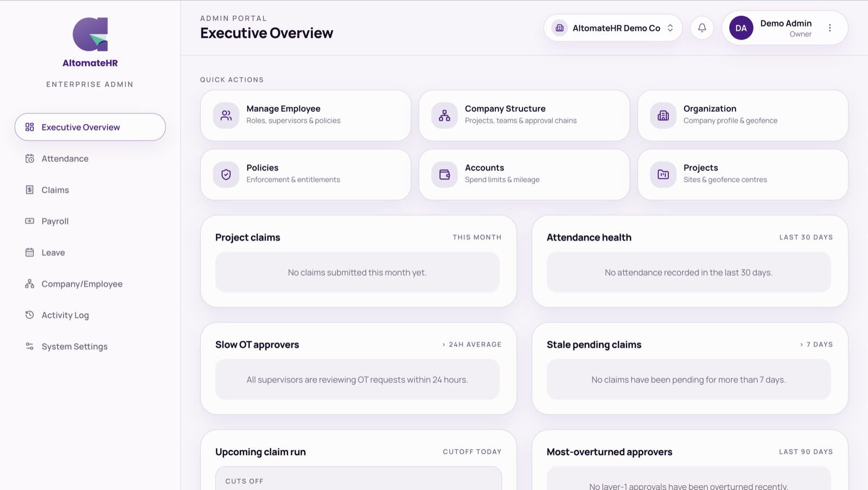The width and height of the screenshot is (868, 490).
Task: Click the Accounts wallet icon
Action: coord(444,174)
